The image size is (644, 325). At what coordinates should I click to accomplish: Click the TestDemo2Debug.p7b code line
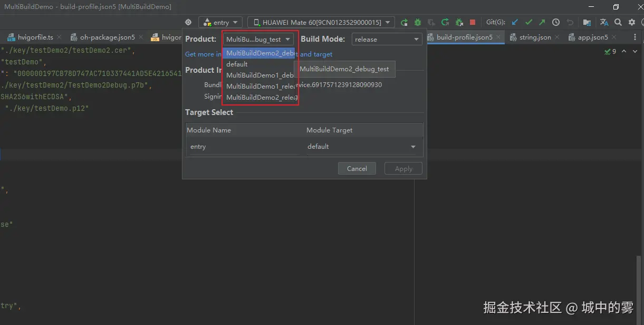click(x=76, y=85)
